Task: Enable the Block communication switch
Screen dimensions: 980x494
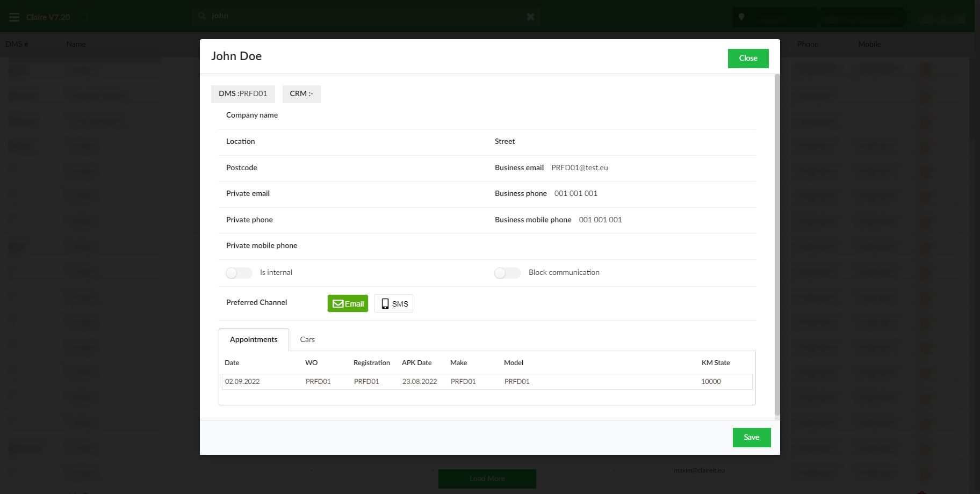Action: pos(507,273)
